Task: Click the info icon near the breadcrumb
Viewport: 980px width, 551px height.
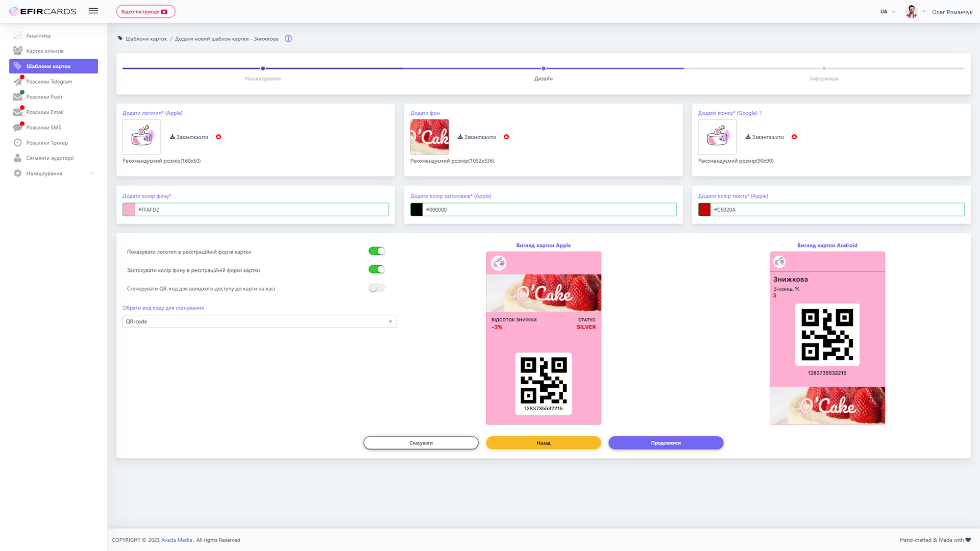Action: click(x=288, y=38)
